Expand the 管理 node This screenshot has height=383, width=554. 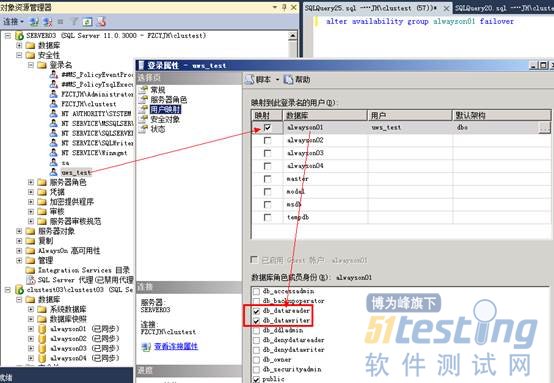point(19,260)
